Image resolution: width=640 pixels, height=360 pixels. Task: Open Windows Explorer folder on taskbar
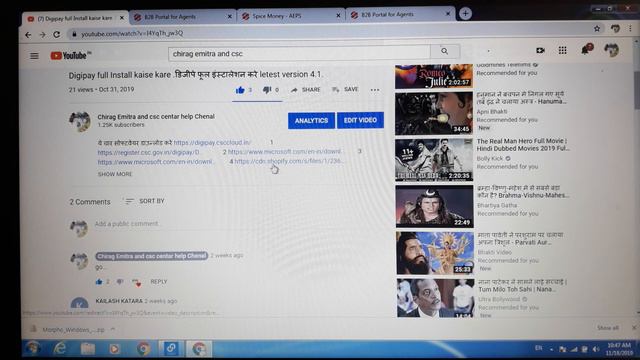[87, 349]
